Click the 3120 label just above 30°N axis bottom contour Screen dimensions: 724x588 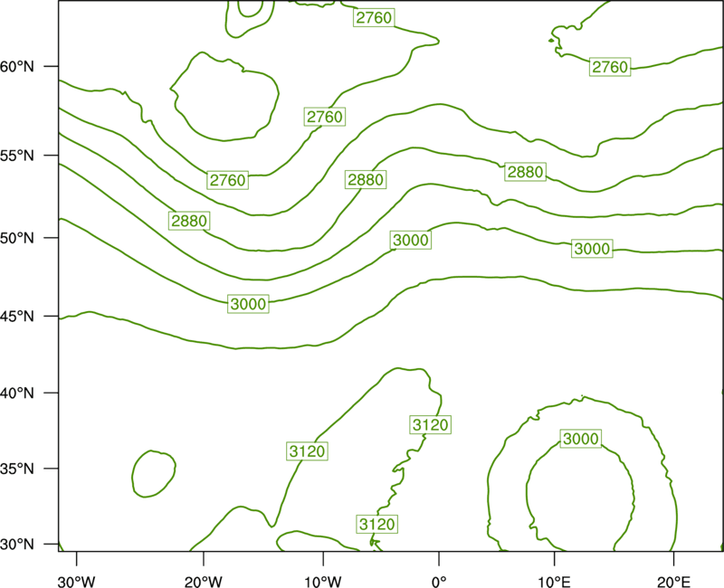click(x=377, y=525)
